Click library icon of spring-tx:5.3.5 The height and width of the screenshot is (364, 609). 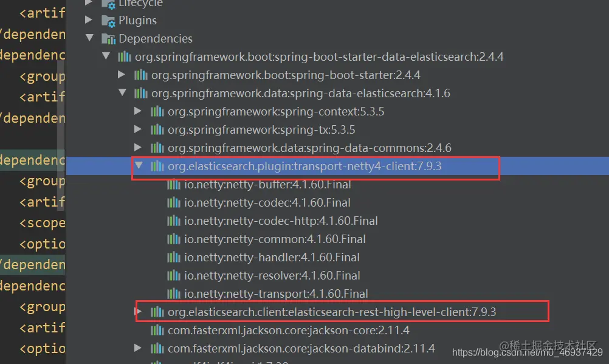pos(157,130)
